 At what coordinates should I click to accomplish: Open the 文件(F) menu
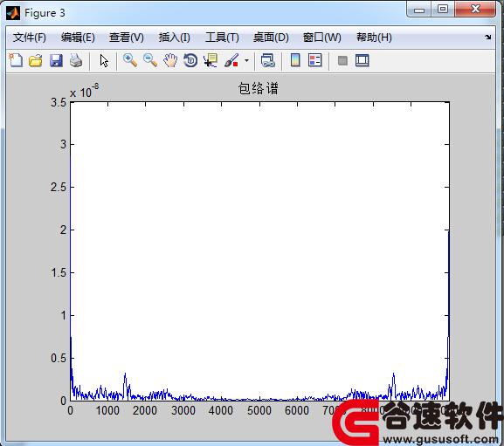pos(29,38)
